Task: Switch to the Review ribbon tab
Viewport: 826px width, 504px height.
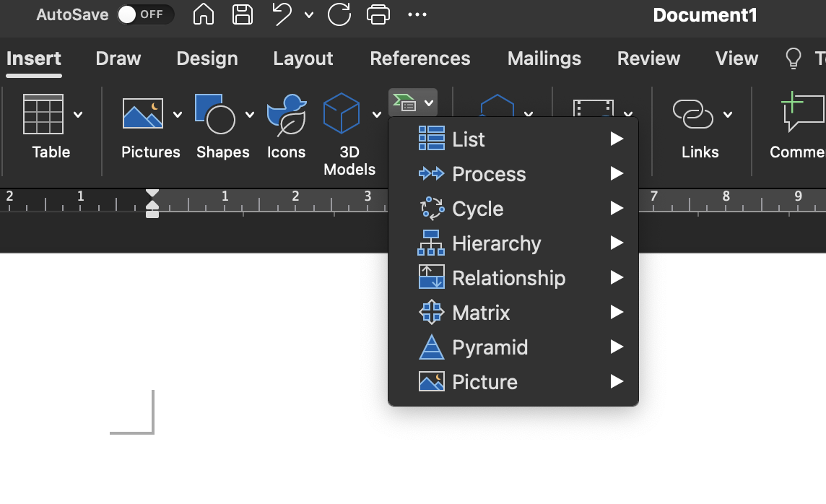Action: point(648,58)
